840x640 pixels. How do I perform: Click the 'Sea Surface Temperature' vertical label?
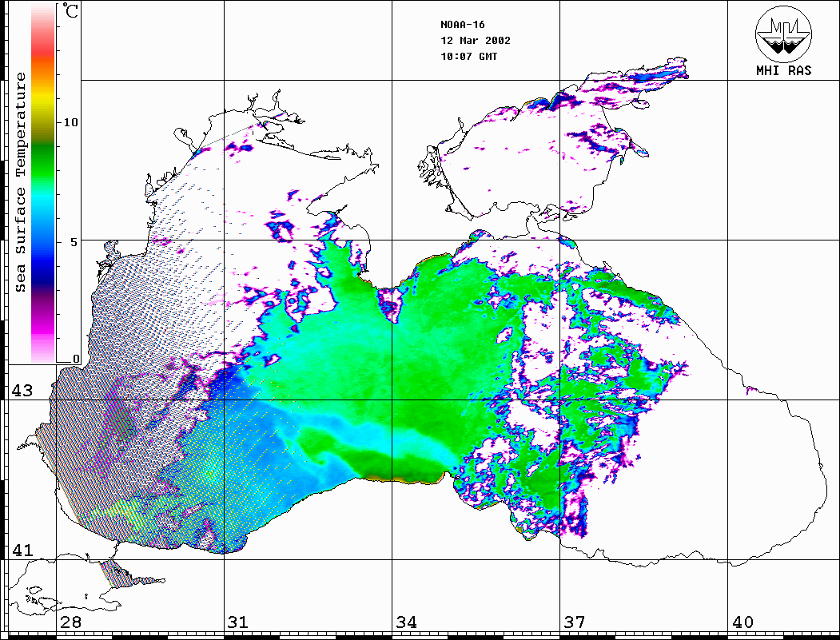coord(20,182)
